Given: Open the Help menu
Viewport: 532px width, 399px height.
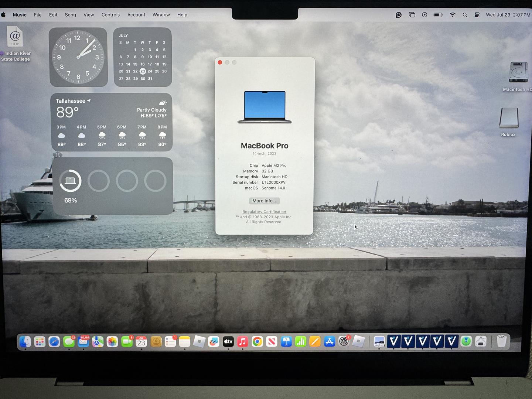Looking at the screenshot, I should (x=182, y=15).
